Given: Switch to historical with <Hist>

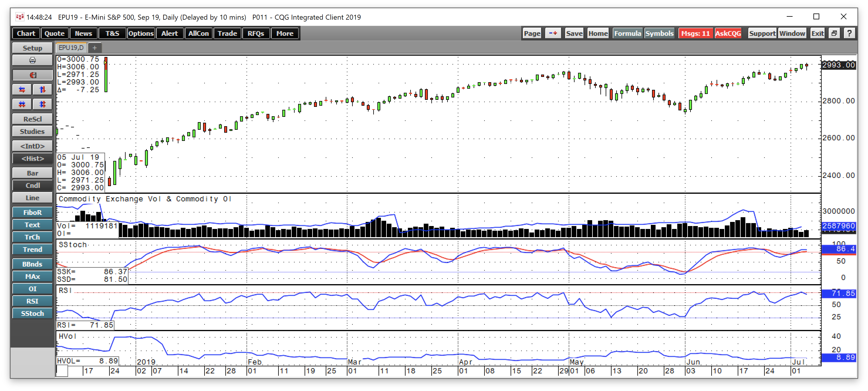Looking at the screenshot, I should click(32, 159).
